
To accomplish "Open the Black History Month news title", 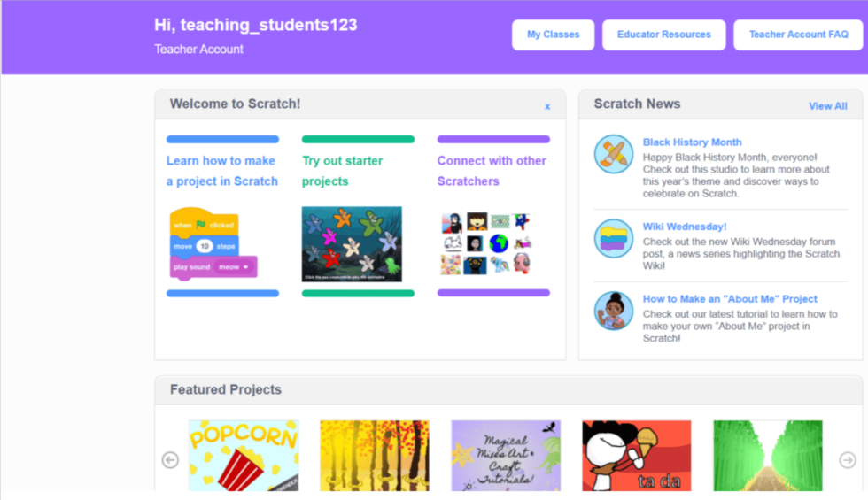I will 692,142.
